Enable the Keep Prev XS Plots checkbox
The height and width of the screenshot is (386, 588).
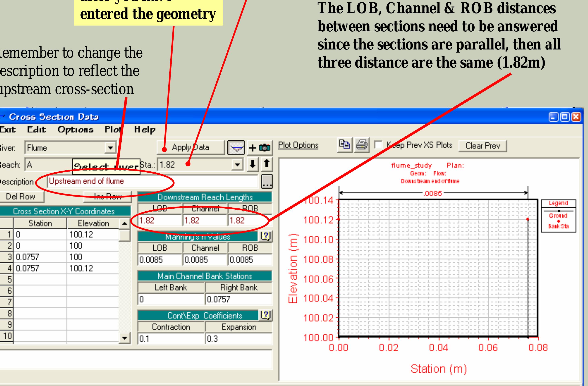pyautogui.click(x=378, y=145)
